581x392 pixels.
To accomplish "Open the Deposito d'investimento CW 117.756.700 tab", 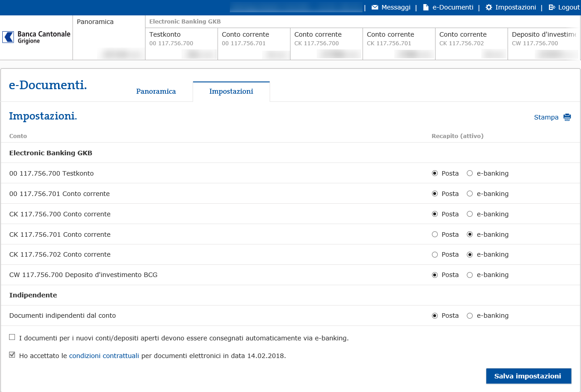I will point(544,43).
